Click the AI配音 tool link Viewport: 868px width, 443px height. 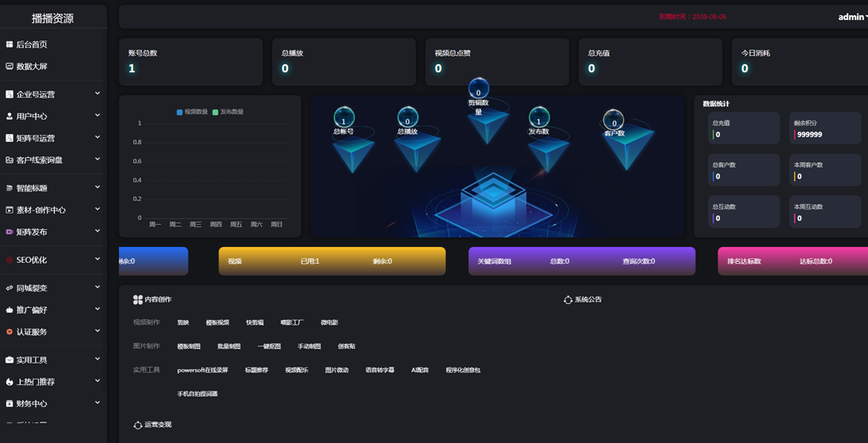click(420, 370)
